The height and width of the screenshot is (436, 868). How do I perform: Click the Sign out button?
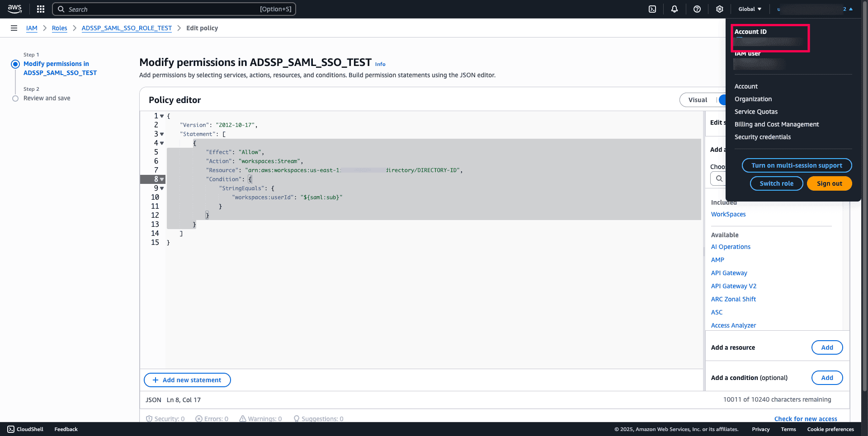(x=829, y=183)
